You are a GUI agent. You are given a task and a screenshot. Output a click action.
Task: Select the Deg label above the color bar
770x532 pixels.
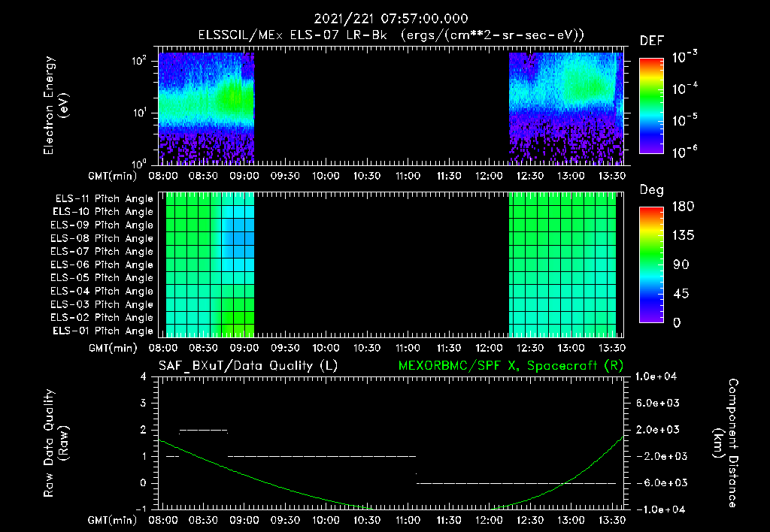pos(652,190)
